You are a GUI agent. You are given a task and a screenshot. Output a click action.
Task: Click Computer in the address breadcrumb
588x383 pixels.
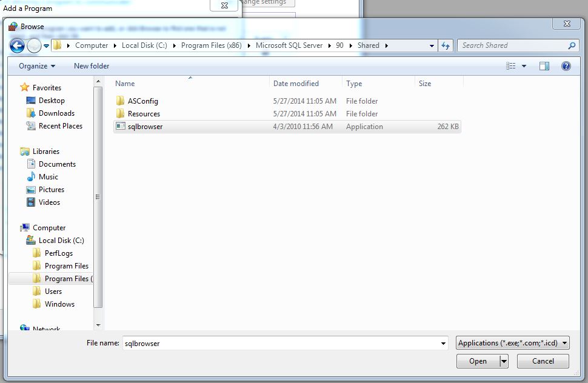coord(92,45)
